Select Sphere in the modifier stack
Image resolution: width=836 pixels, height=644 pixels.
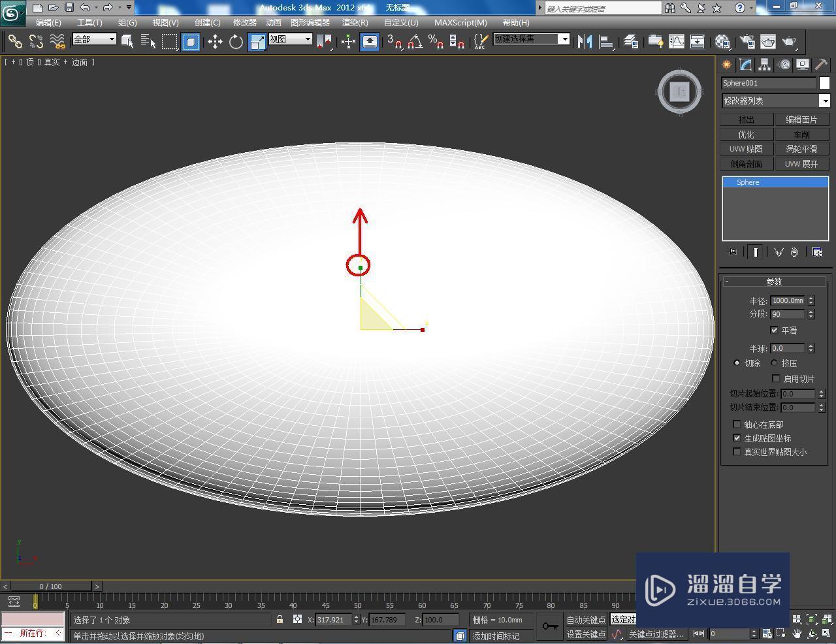point(747,182)
